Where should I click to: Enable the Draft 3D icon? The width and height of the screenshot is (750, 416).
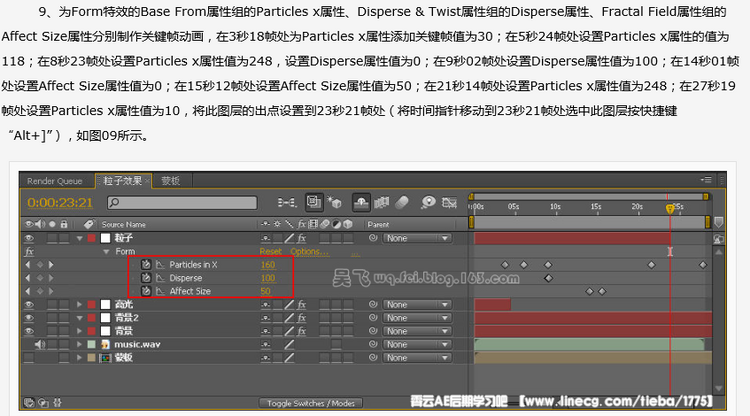pos(334,202)
